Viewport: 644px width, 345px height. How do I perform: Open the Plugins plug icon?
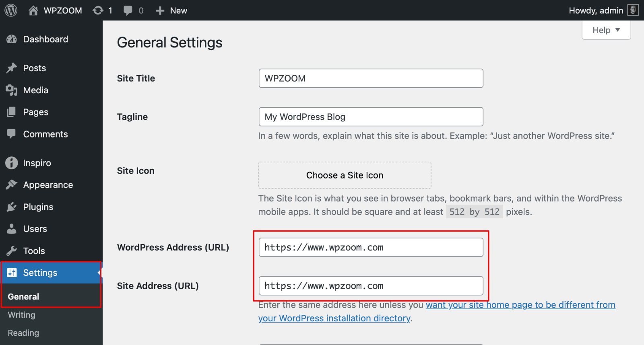click(12, 207)
